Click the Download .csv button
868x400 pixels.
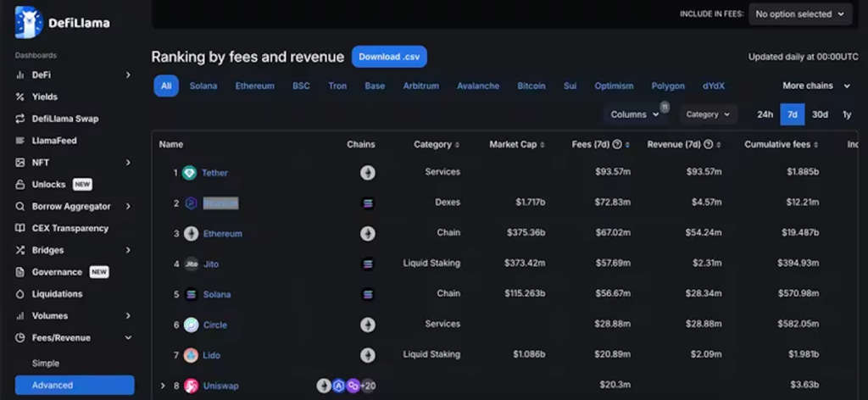click(389, 57)
